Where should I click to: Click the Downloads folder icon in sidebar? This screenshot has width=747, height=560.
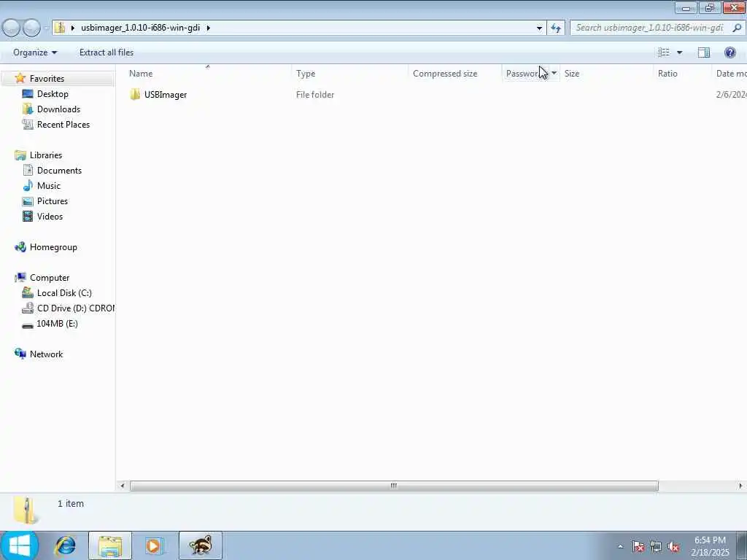point(28,109)
